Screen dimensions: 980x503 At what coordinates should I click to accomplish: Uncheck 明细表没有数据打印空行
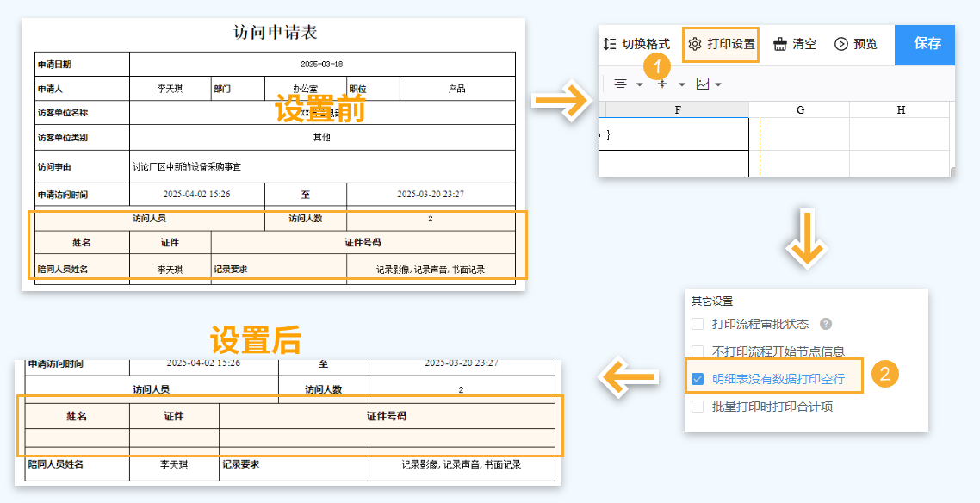pyautogui.click(x=697, y=379)
